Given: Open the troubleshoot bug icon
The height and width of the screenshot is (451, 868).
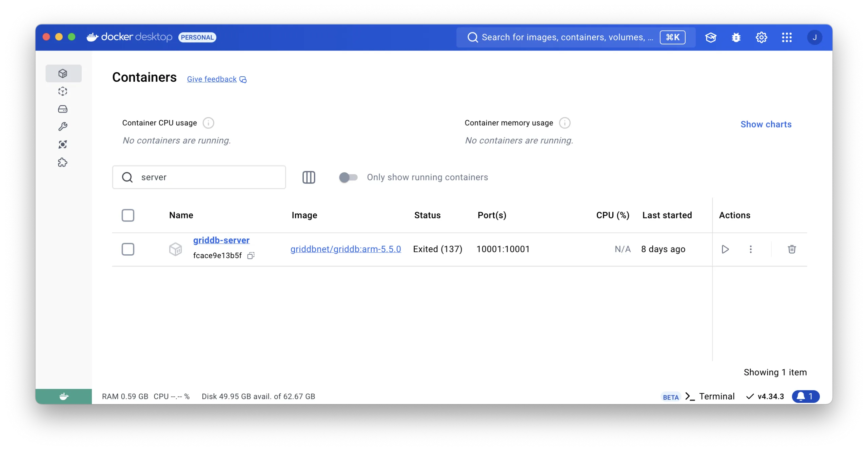Looking at the screenshot, I should pos(736,37).
